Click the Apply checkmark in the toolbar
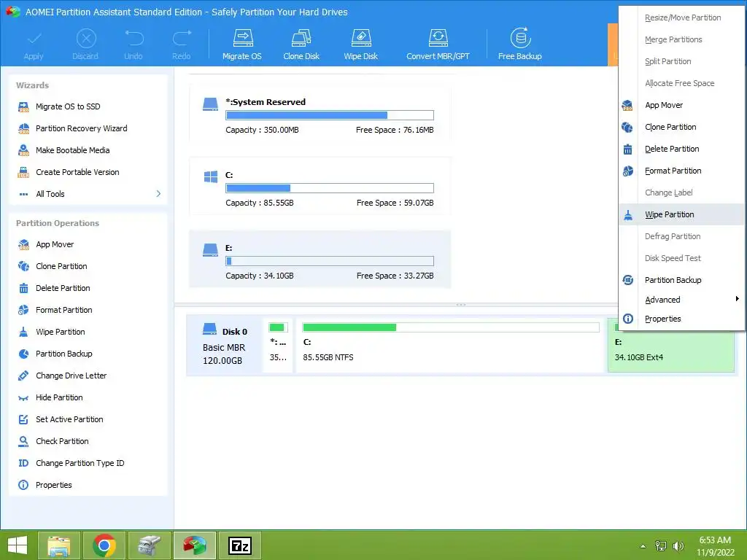 tap(34, 45)
